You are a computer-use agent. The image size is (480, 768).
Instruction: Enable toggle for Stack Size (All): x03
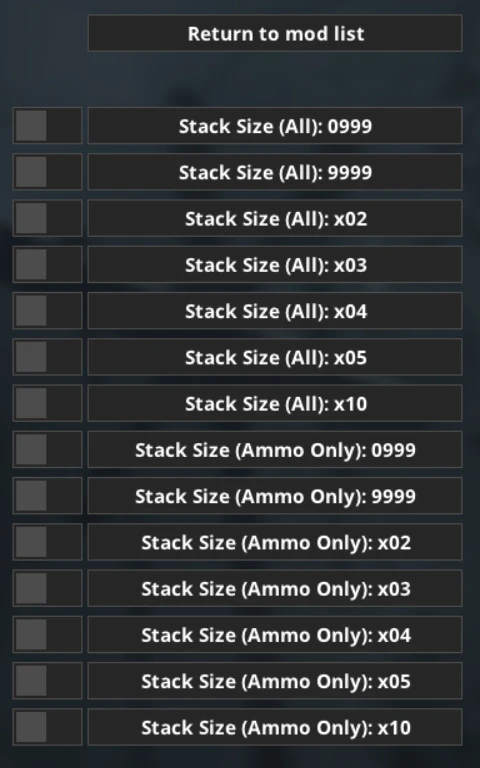47,264
